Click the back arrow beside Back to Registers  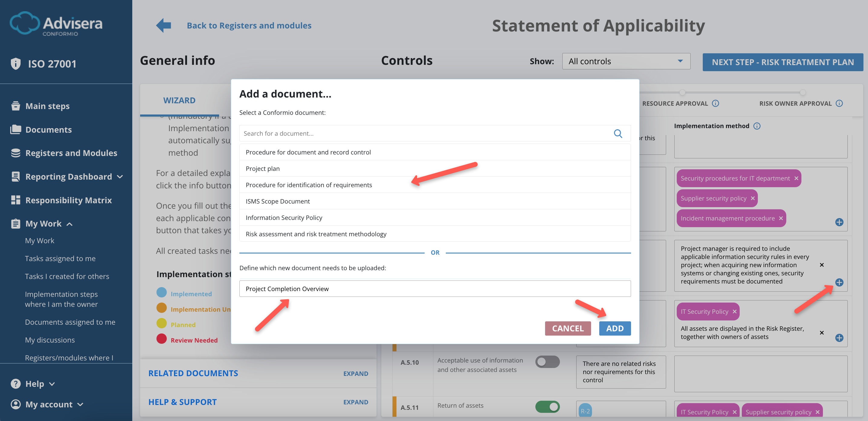pyautogui.click(x=163, y=25)
